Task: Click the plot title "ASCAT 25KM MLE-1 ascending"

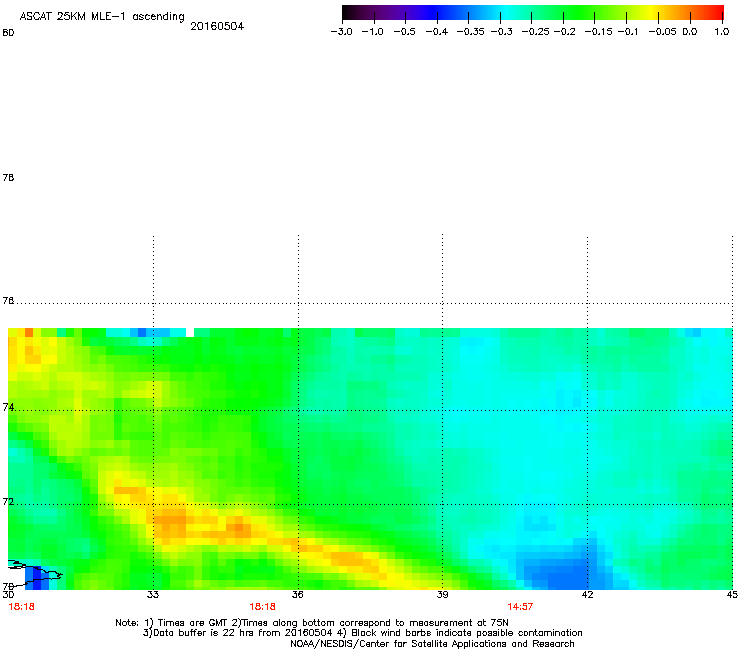Action: pyautogui.click(x=102, y=17)
